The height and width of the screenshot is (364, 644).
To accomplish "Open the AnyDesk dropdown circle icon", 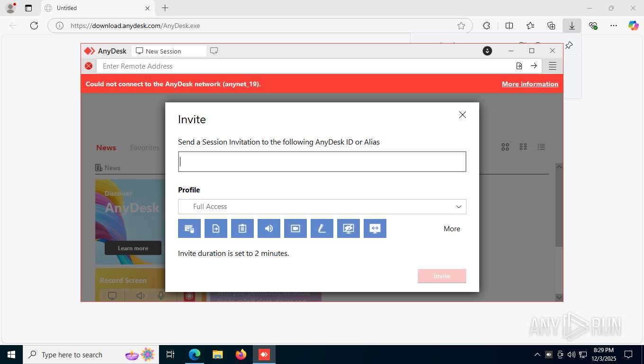I will [x=487, y=51].
